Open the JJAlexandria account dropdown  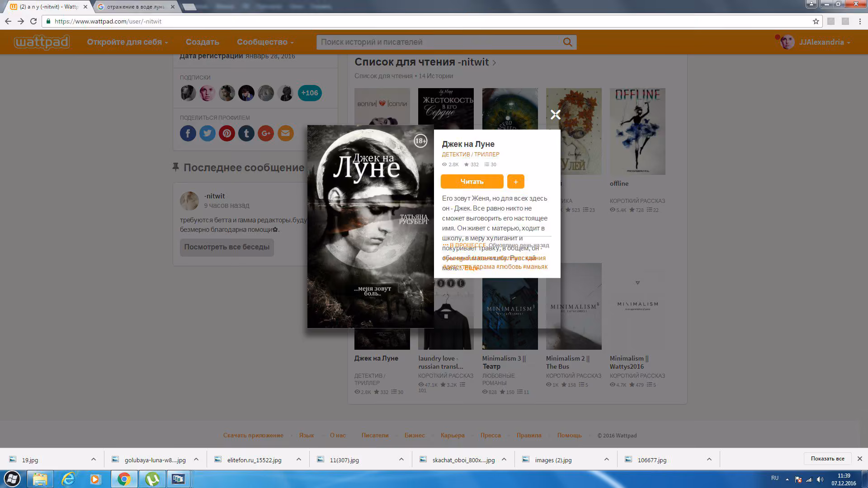[x=825, y=42]
